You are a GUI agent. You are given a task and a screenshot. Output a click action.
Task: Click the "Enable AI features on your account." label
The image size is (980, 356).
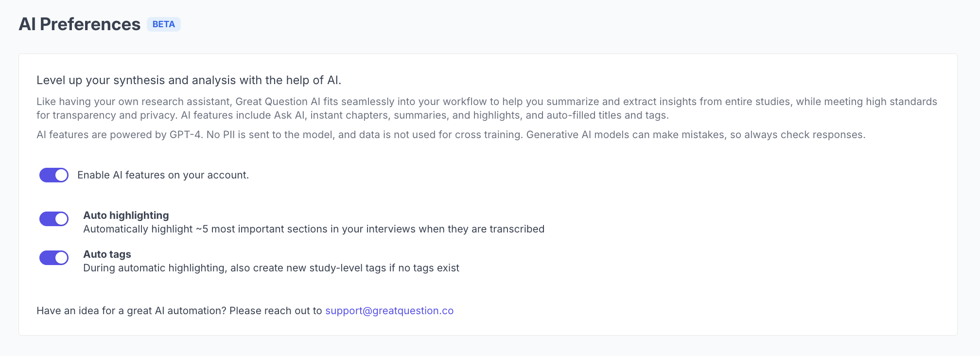[x=163, y=175]
